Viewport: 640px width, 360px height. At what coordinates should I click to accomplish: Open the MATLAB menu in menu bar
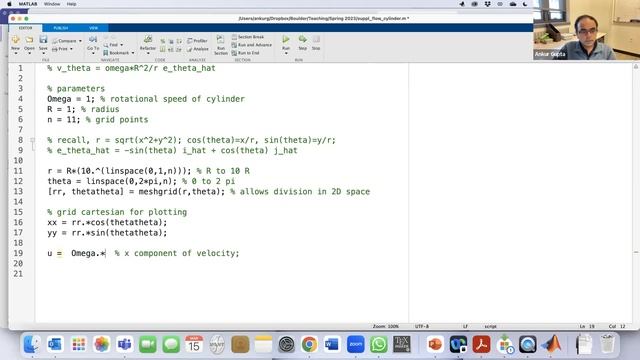point(28,4)
